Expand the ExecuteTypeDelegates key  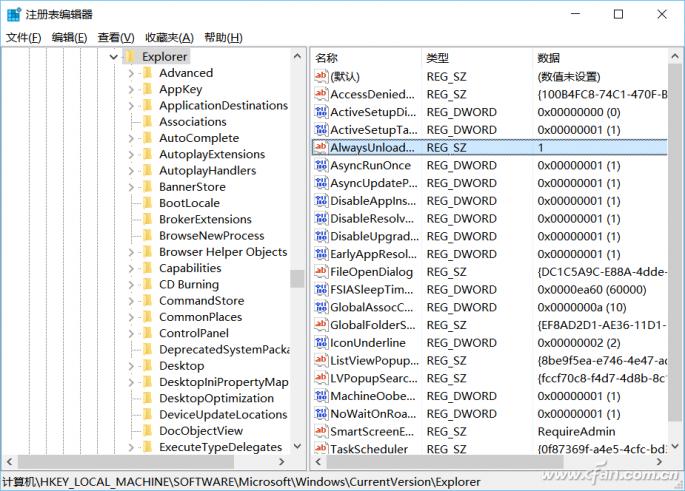[x=131, y=447]
